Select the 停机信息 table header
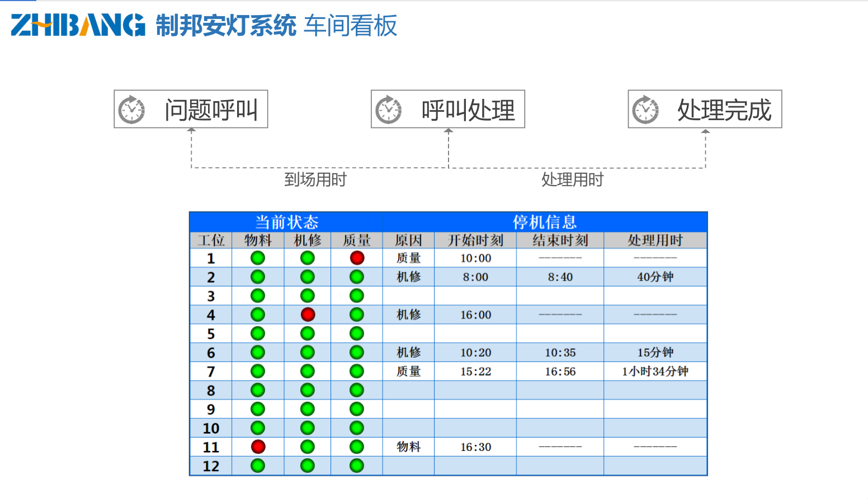This screenshot has width=868, height=499. pos(545,222)
